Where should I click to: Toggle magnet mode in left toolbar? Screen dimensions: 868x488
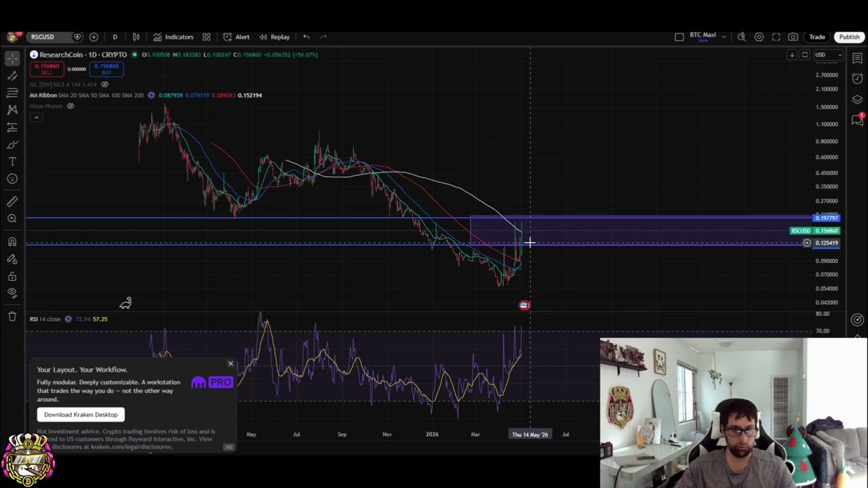pos(12,241)
